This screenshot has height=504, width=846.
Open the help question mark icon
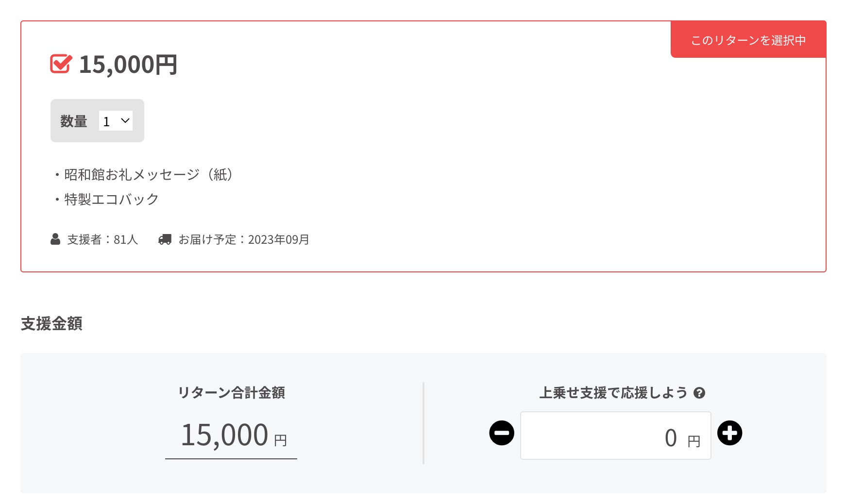click(x=699, y=393)
